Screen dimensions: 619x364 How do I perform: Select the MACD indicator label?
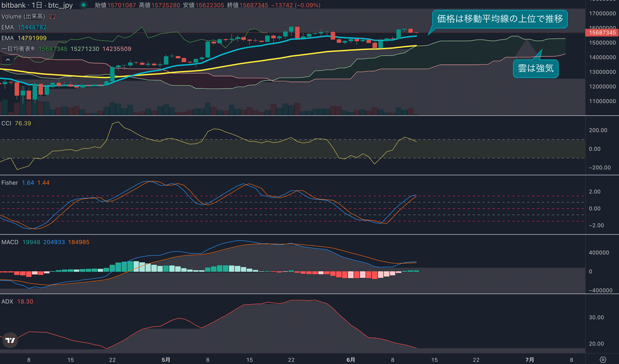click(x=10, y=242)
